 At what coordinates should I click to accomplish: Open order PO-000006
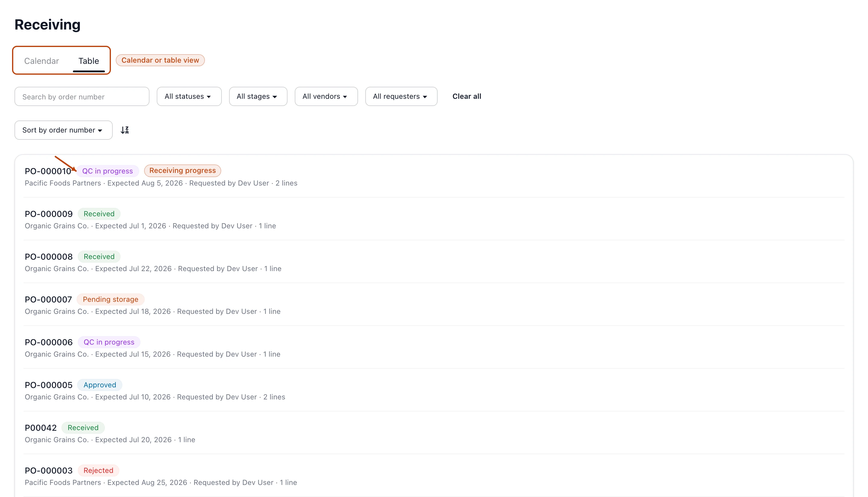click(x=49, y=342)
